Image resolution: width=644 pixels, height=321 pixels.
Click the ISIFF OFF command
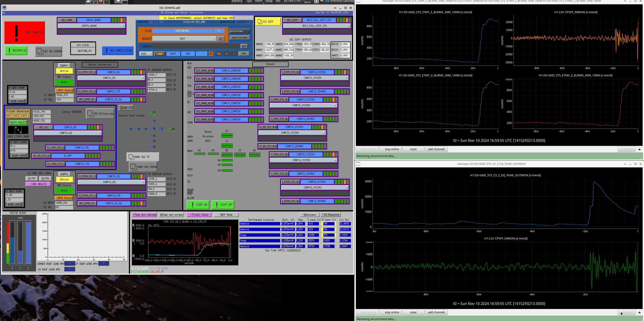(x=223, y=205)
